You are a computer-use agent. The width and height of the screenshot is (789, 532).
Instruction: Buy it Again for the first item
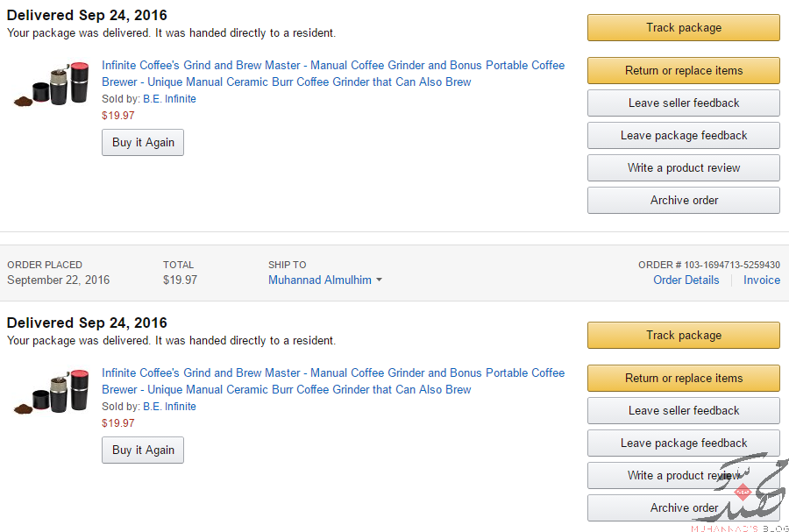coord(143,142)
